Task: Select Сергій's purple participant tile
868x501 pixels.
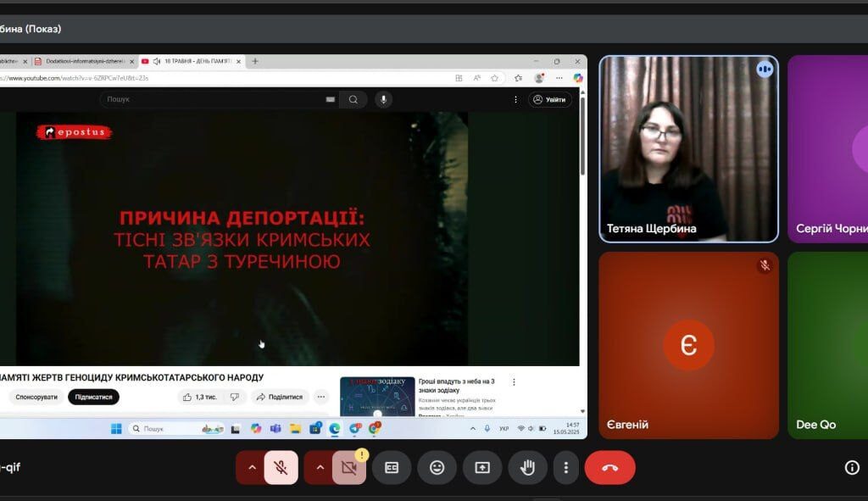Action: coord(828,149)
